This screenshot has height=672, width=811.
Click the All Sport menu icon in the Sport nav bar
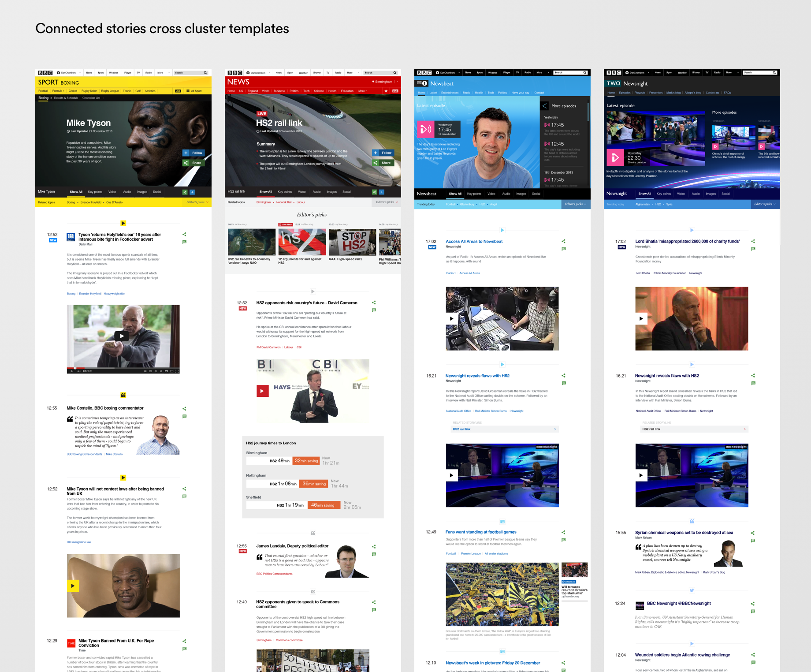point(188,91)
